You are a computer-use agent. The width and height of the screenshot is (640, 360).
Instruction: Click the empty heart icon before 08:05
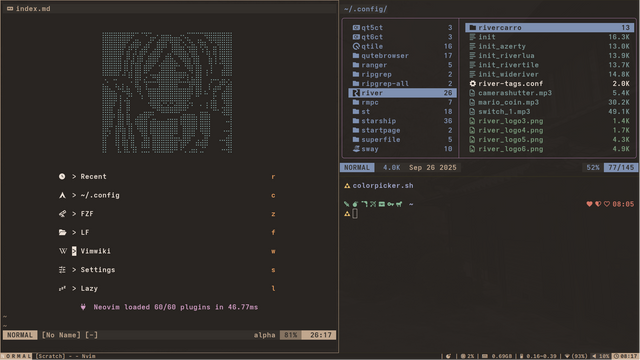[607, 204]
